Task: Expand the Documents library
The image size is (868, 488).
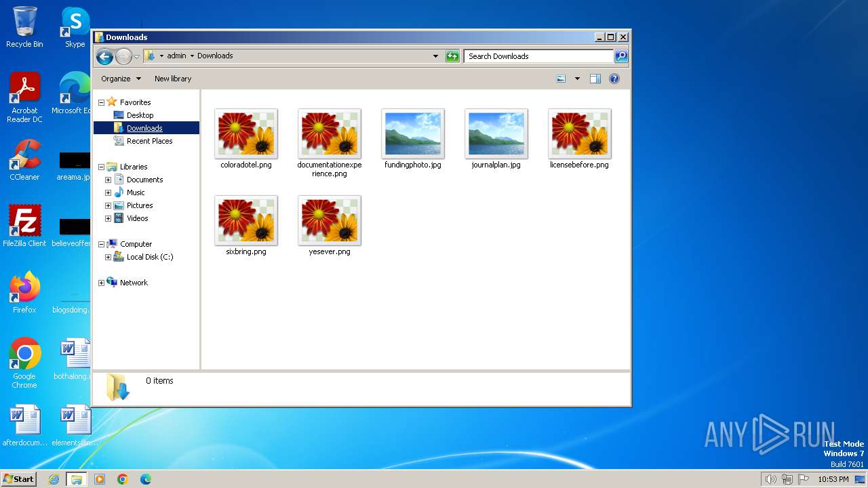Action: tap(108, 180)
